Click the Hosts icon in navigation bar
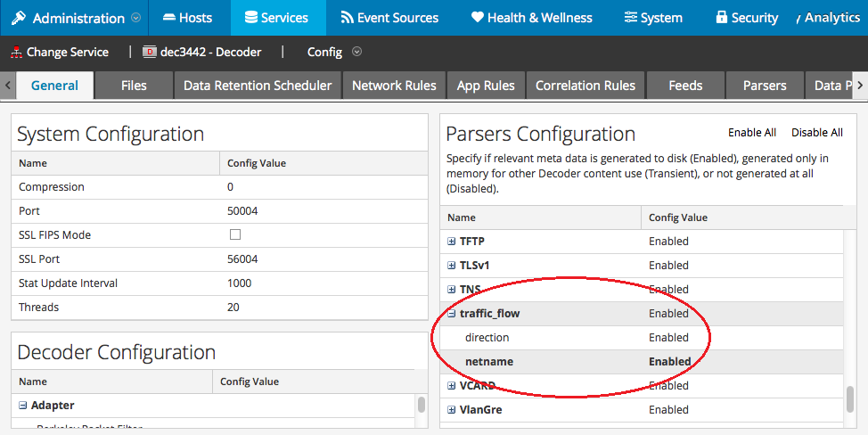Viewport: 868px width, 435px height. [x=168, y=18]
